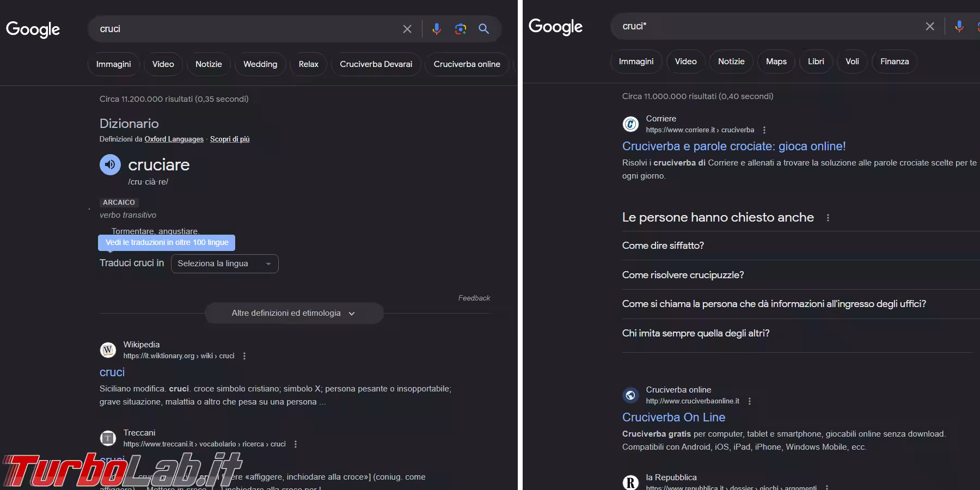Play pronunciation of 'cruciare' with speaker icon

click(x=109, y=164)
